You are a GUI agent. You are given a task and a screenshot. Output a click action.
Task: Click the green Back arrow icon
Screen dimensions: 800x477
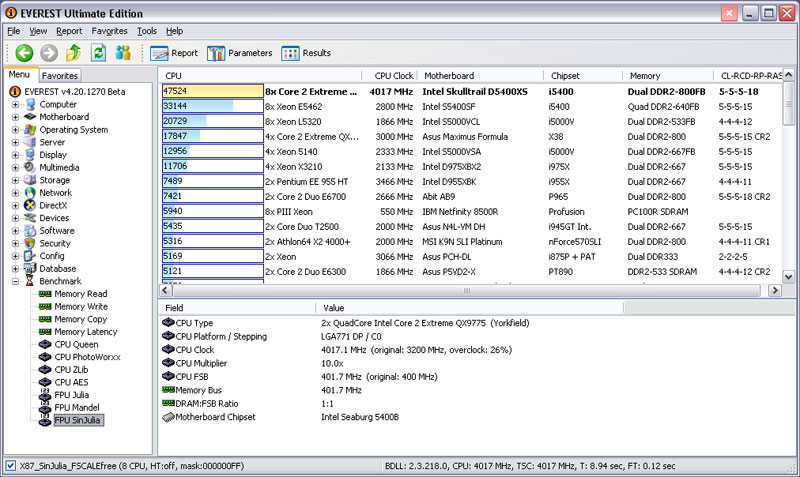click(x=24, y=53)
